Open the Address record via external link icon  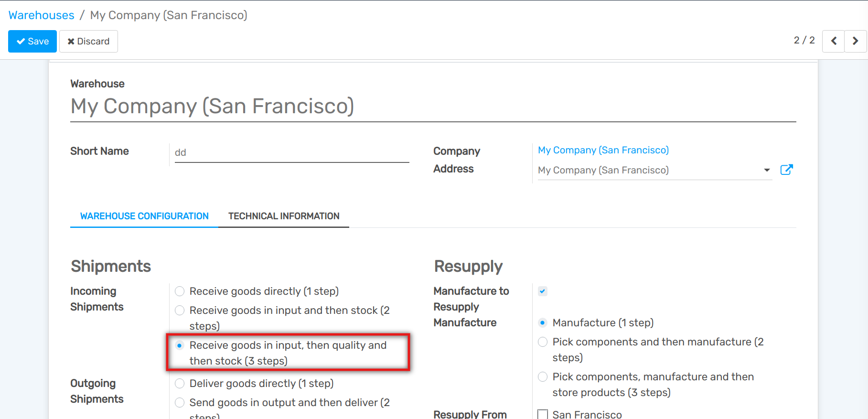(x=787, y=169)
